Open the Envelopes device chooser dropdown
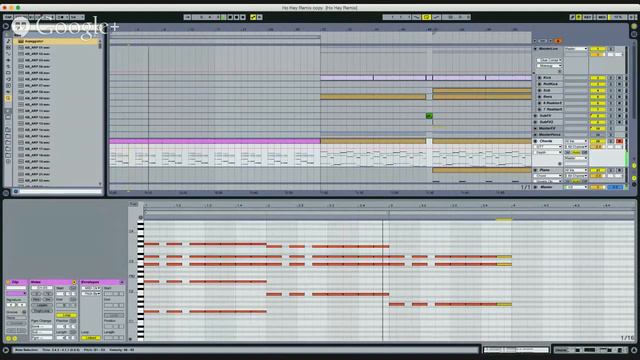The height and width of the screenshot is (360, 640). point(91,288)
